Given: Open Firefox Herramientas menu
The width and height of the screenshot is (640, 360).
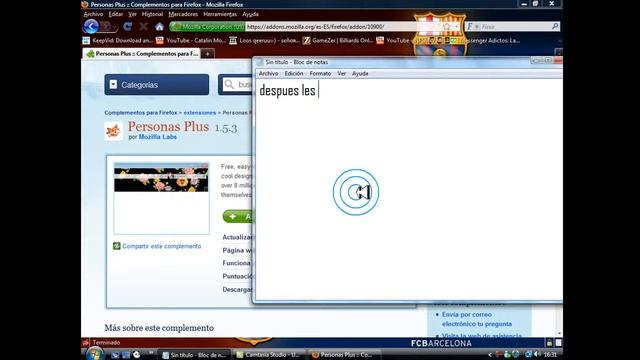Looking at the screenshot, I should (220, 14).
